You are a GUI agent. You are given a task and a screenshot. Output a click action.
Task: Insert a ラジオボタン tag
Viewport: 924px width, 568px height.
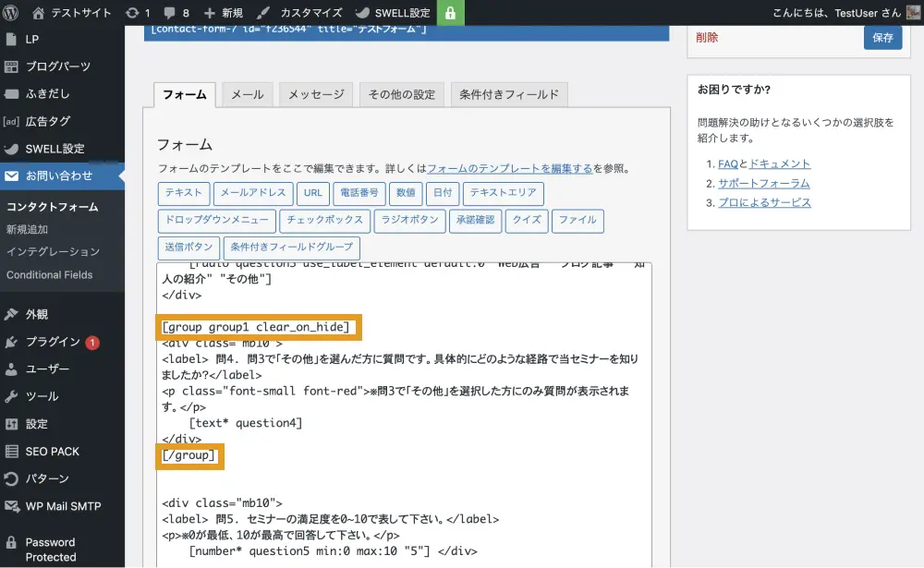pyautogui.click(x=409, y=221)
